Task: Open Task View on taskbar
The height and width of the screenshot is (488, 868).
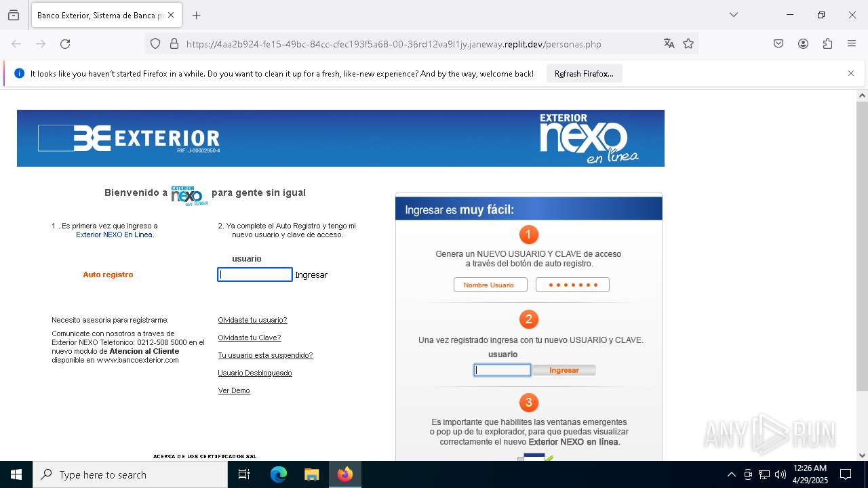Action: (x=244, y=474)
